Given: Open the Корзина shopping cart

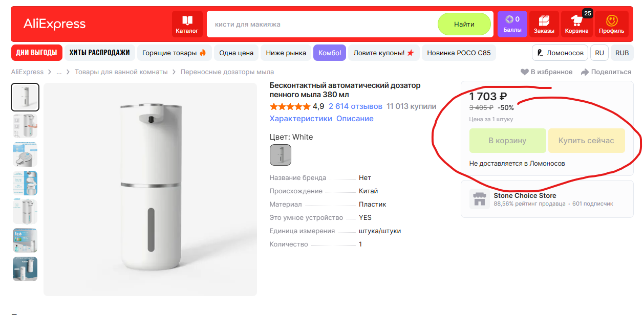Looking at the screenshot, I should pos(576,24).
